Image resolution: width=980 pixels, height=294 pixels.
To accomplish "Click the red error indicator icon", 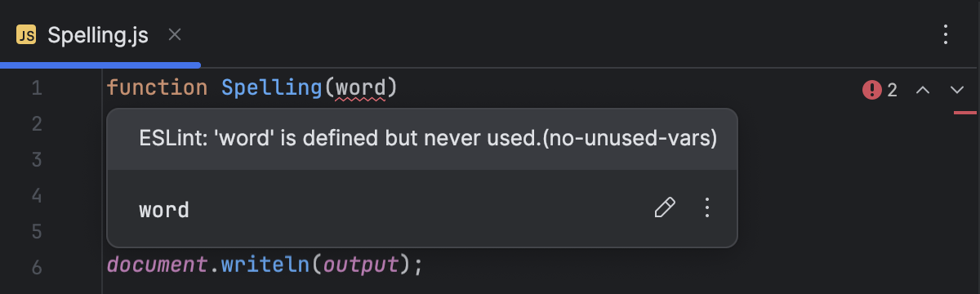I will (x=871, y=90).
